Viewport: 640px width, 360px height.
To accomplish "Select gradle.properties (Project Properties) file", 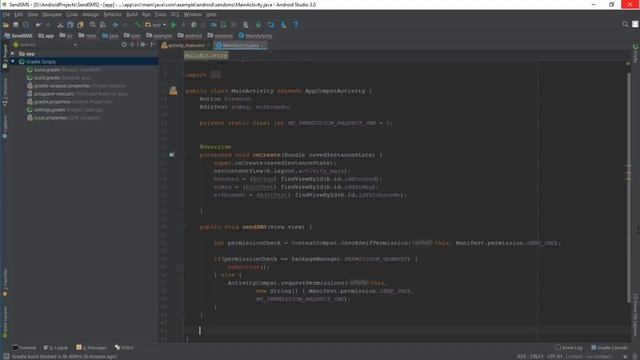I will pyautogui.click(x=69, y=102).
